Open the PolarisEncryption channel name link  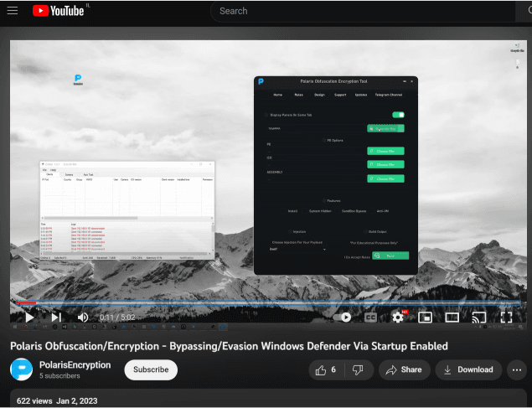point(75,365)
